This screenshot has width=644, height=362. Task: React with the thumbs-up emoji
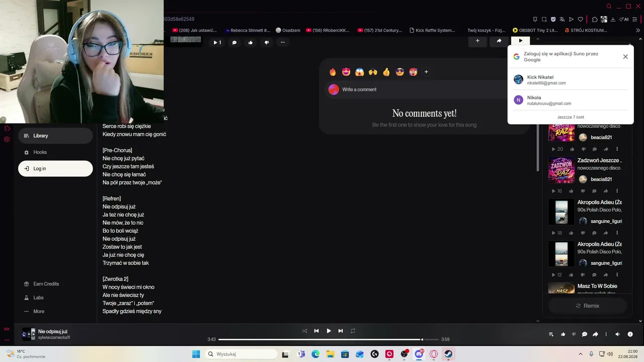point(386,72)
